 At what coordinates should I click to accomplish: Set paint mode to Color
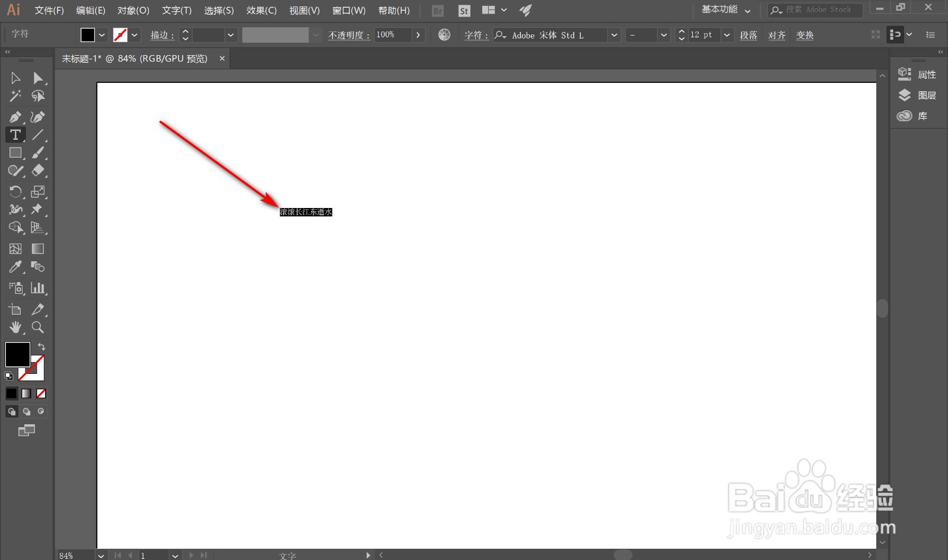click(x=12, y=393)
